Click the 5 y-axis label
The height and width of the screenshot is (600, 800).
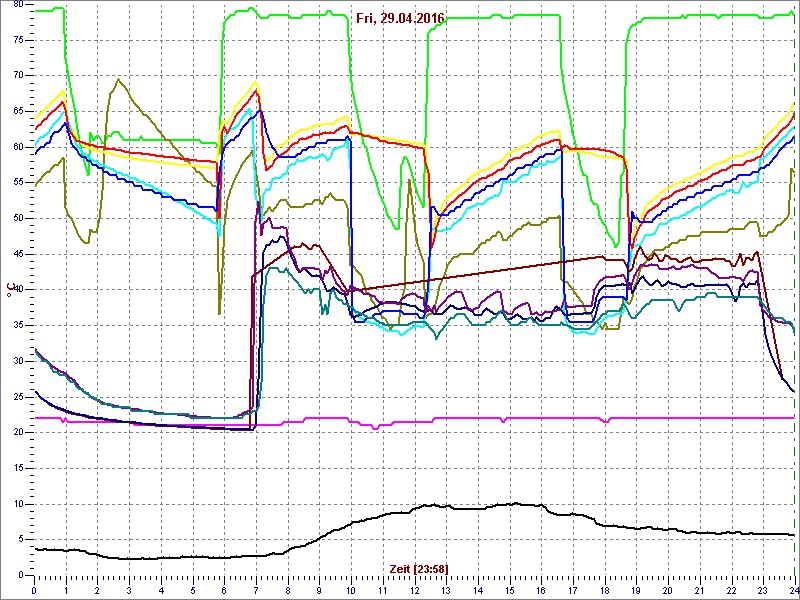(23, 540)
